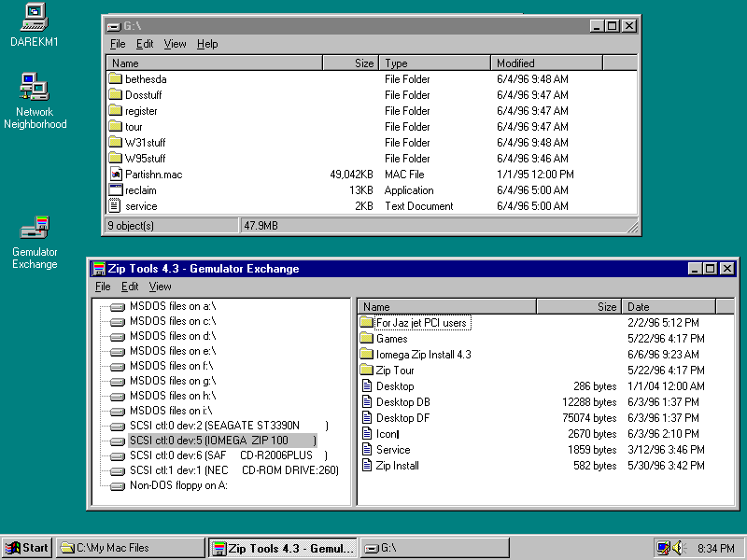Open the File menu in Zip Tools window

click(103, 287)
